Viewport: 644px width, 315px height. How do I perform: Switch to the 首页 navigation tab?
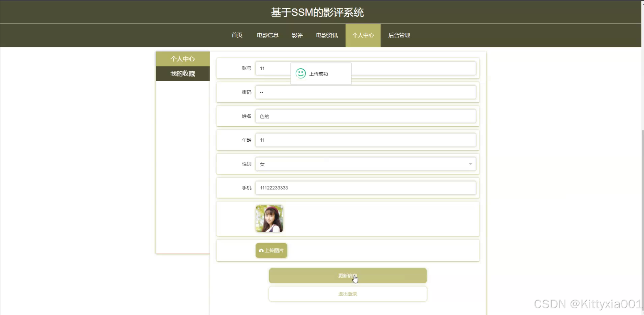pyautogui.click(x=237, y=35)
